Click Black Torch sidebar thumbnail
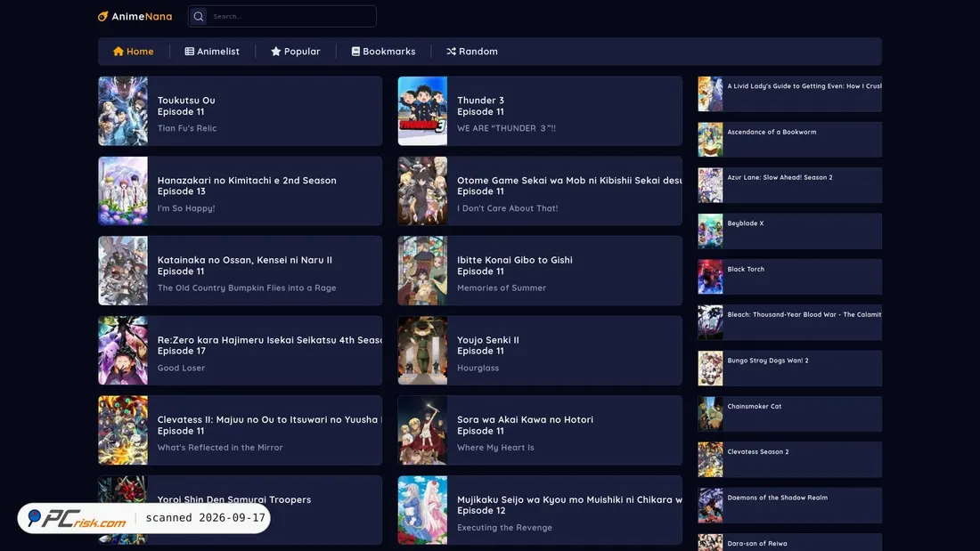Viewport: 980px width, 551px height. pos(710,277)
